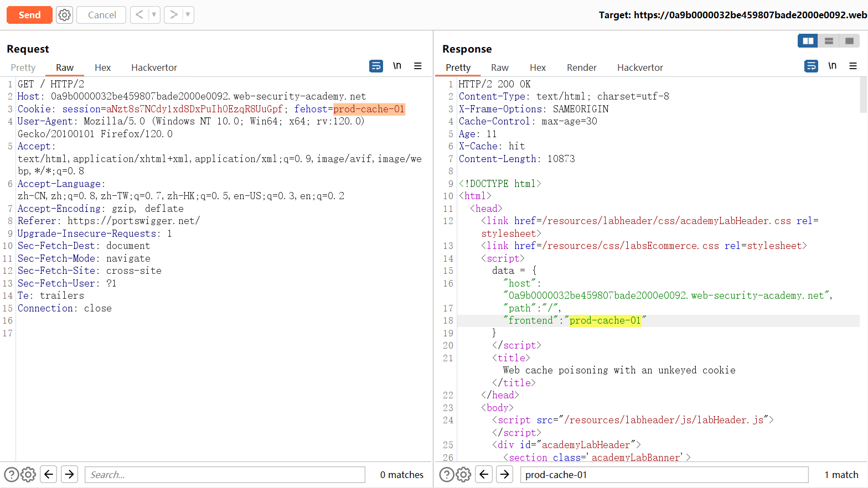868x488 pixels.
Task: Toggle word wrap in Request panel
Action: [376, 66]
